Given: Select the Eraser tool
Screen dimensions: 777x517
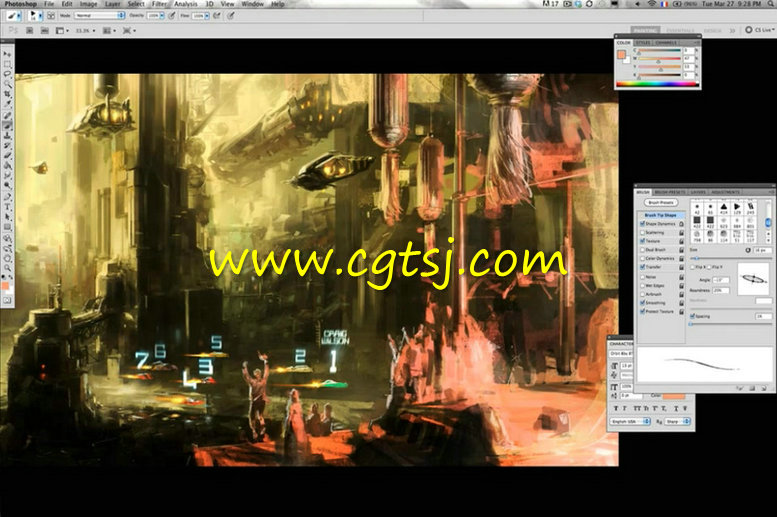Looking at the screenshot, I should pos(7,155).
